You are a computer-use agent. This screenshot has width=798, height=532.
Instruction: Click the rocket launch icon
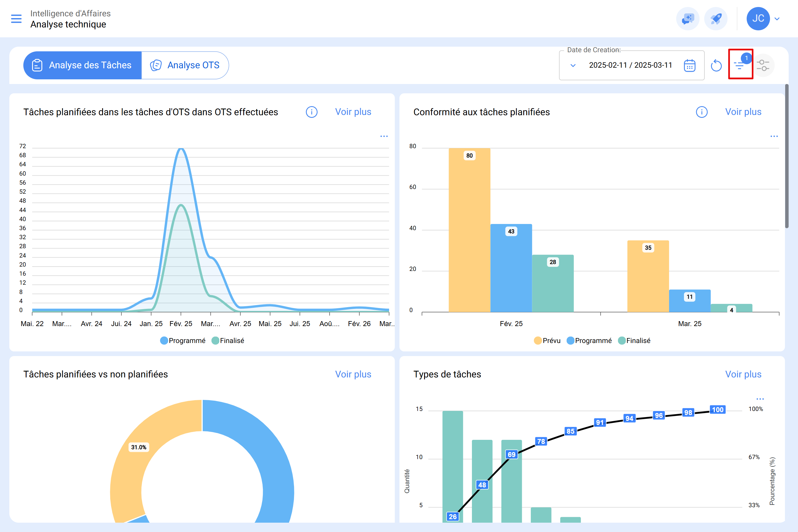[715, 19]
